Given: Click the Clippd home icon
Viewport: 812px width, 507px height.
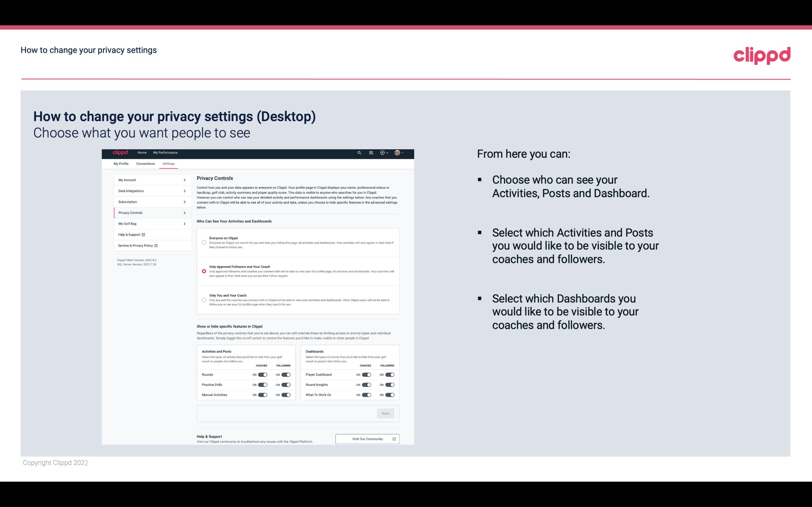Looking at the screenshot, I should [x=120, y=153].
